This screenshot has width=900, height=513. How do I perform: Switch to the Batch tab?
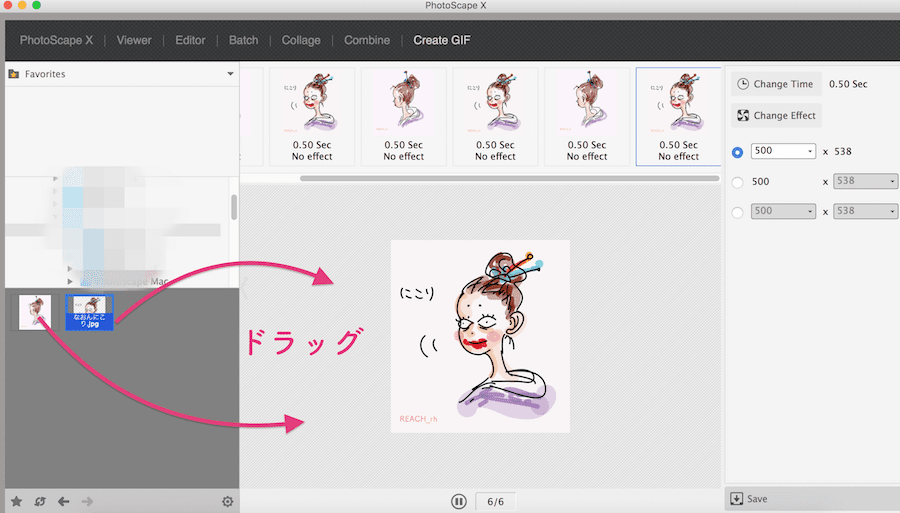pyautogui.click(x=243, y=40)
